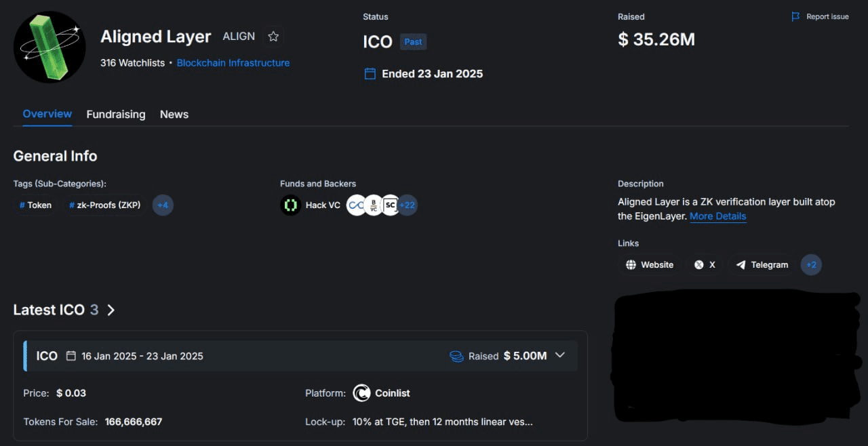Open the News tab
Screen dimensions: 868x446
click(x=174, y=114)
